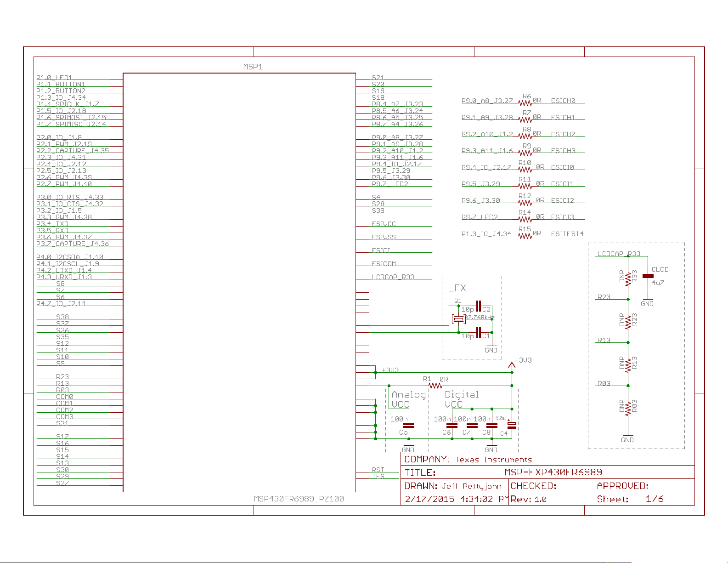Click the C4 10u polarized capacitor
Image resolution: width=728 pixels, height=563 pixels.
pos(512,425)
